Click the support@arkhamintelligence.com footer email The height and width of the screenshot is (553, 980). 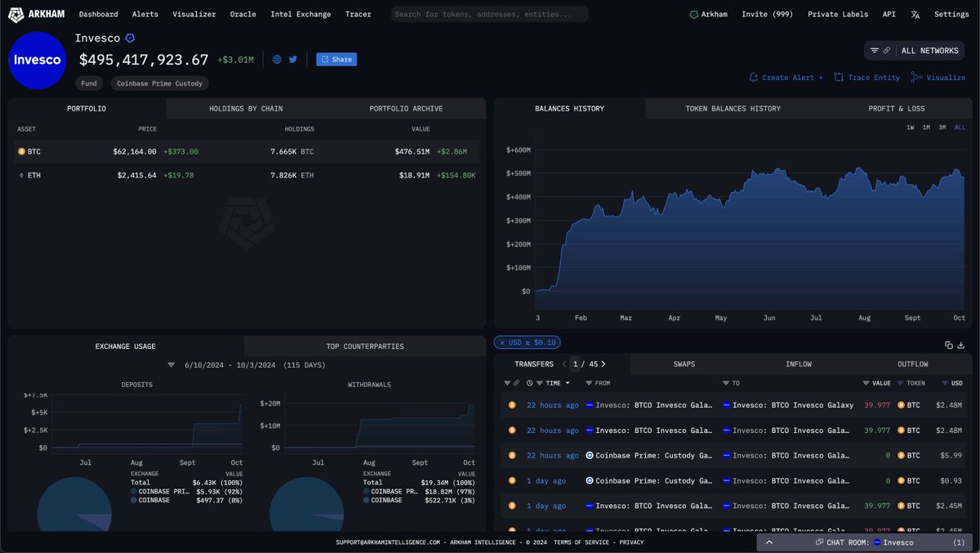coord(388,542)
